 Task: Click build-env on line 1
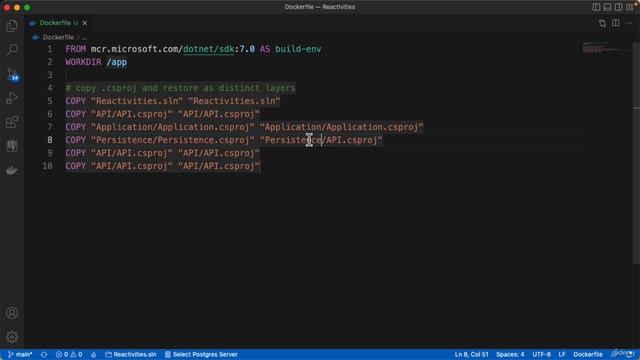click(298, 49)
